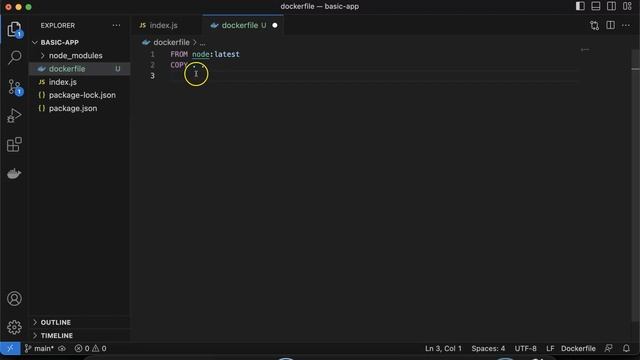Click the feedback icon beside Dockerfile language
The image size is (640, 360).
click(x=609, y=349)
